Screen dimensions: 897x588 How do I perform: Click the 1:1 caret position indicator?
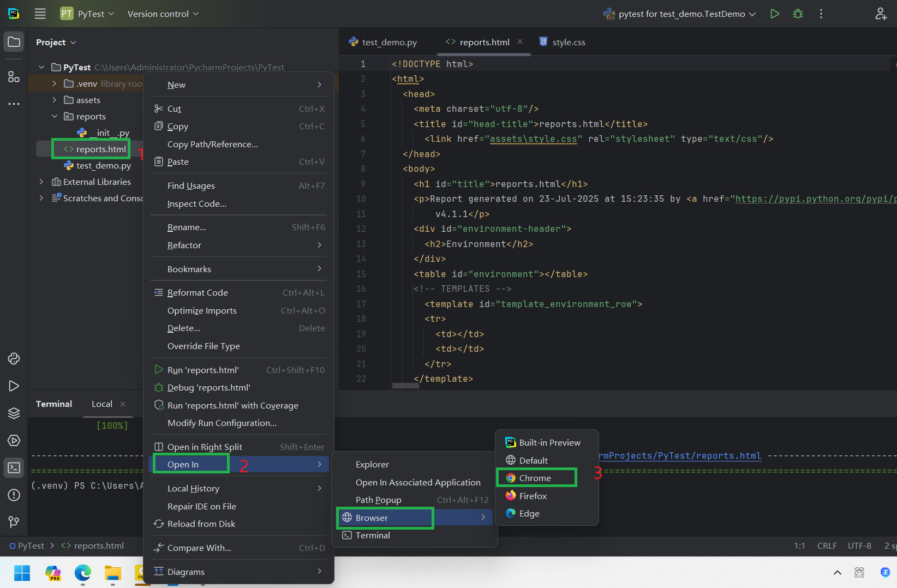[799, 545]
